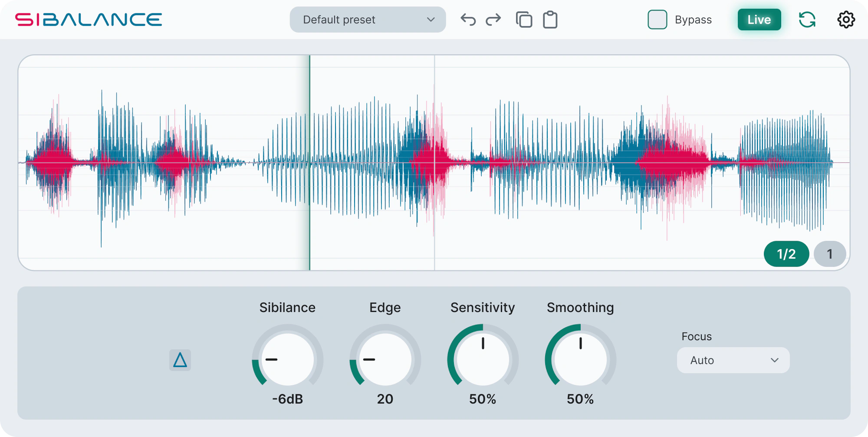Paste settings with the clipboard icon

(x=550, y=20)
